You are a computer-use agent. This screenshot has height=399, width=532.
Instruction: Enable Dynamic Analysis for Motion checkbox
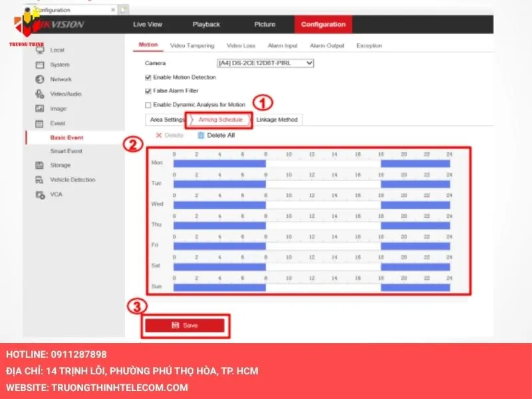(x=148, y=104)
